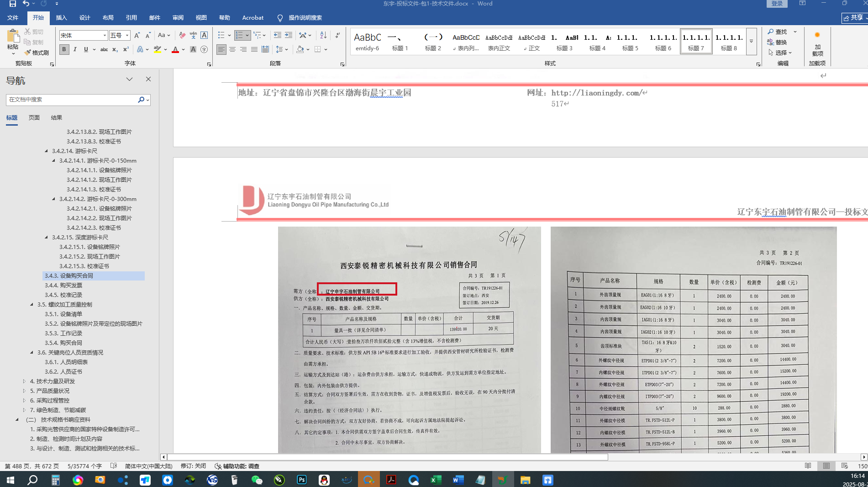Collapse the 3.4.2.14. 游标卡尺 heading
Image resolution: width=868 pixels, height=487 pixels.
pyautogui.click(x=46, y=151)
